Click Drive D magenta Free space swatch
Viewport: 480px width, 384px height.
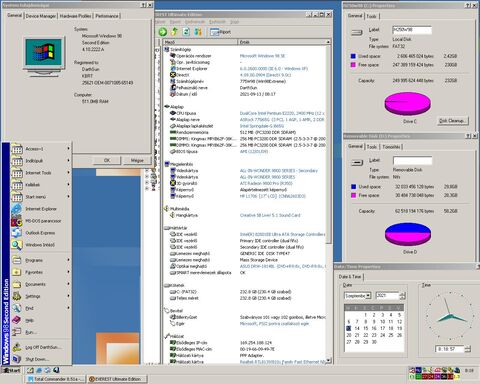(x=354, y=195)
